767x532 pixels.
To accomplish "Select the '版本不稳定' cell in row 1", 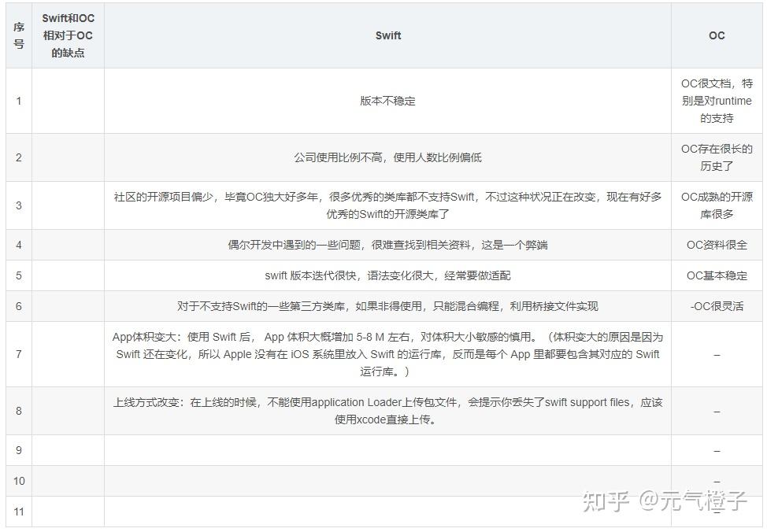I will pyautogui.click(x=388, y=101).
